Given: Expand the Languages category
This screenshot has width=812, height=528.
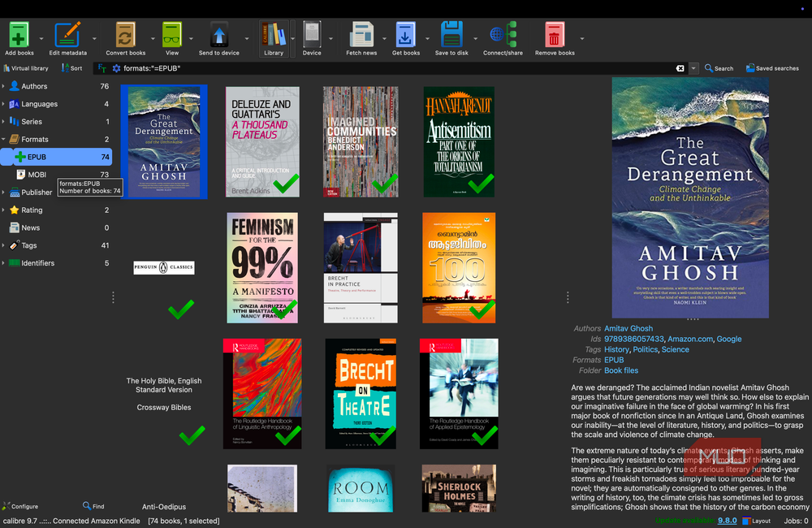Looking at the screenshot, I should (3, 104).
